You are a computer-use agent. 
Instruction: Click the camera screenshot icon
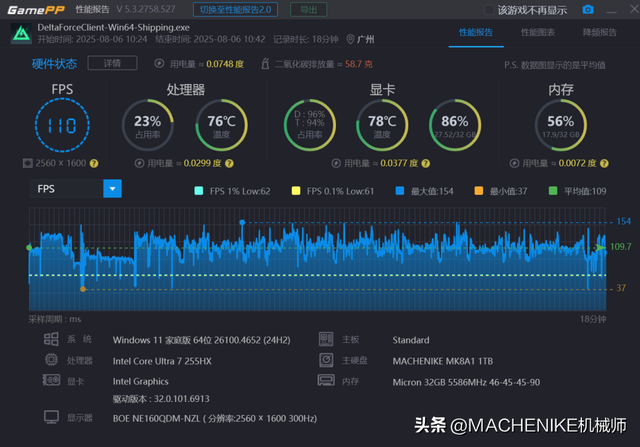click(588, 9)
